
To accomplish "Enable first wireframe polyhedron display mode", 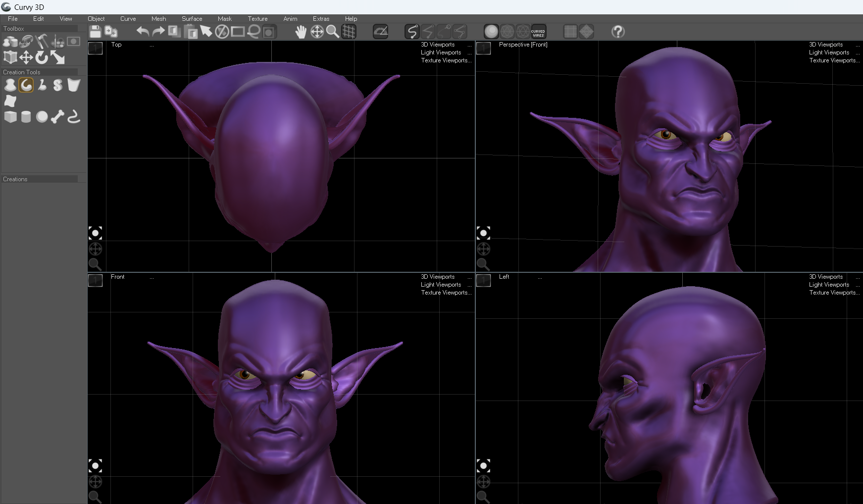I will tap(507, 32).
